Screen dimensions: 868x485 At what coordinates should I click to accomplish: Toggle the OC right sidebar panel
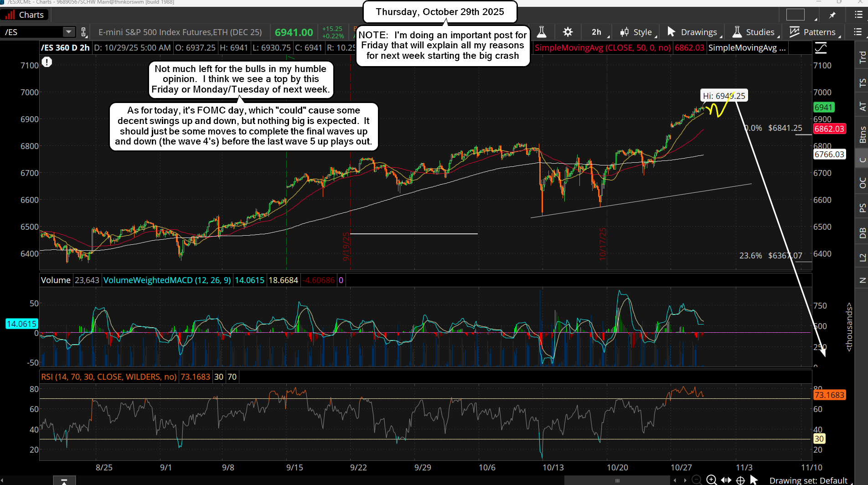point(862,183)
